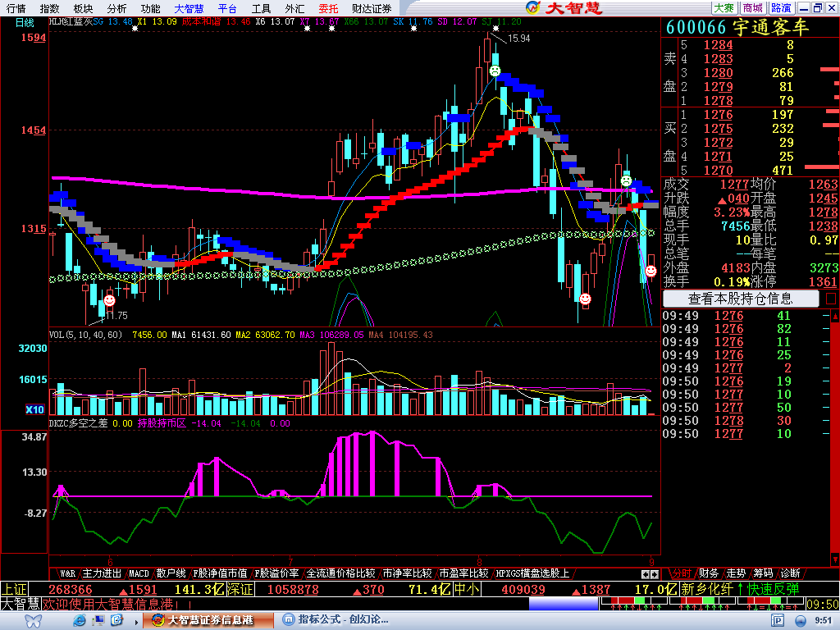Click the X10 volume scale badge

tap(34, 409)
